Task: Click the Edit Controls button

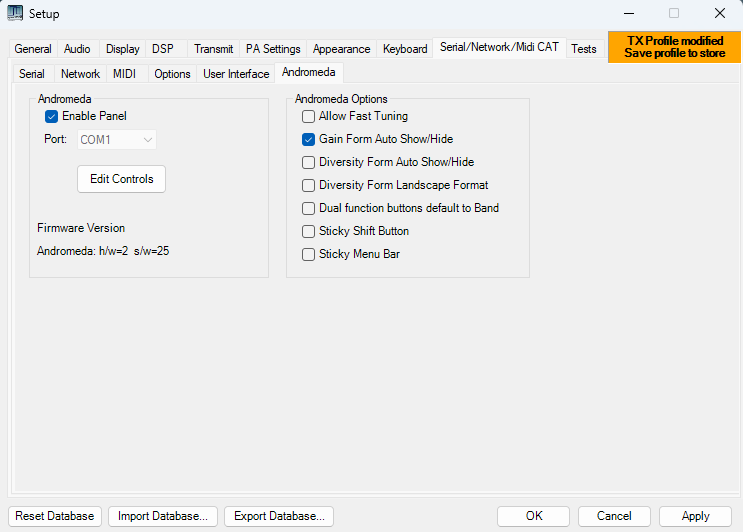Action: point(121,179)
